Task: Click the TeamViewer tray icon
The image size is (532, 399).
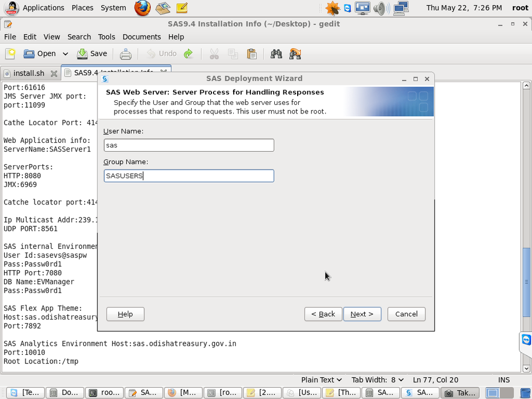Action: click(x=347, y=8)
